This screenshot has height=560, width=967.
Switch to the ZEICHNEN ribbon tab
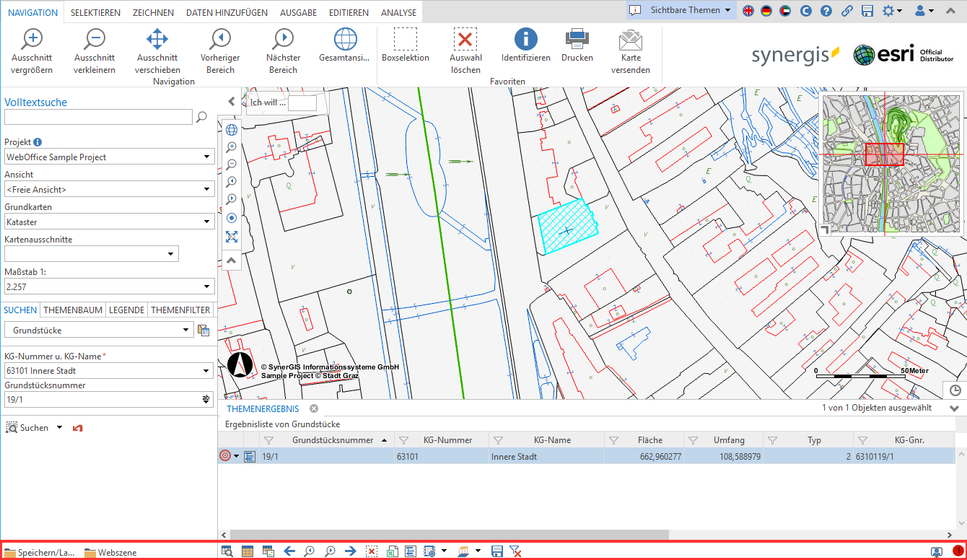click(x=153, y=12)
